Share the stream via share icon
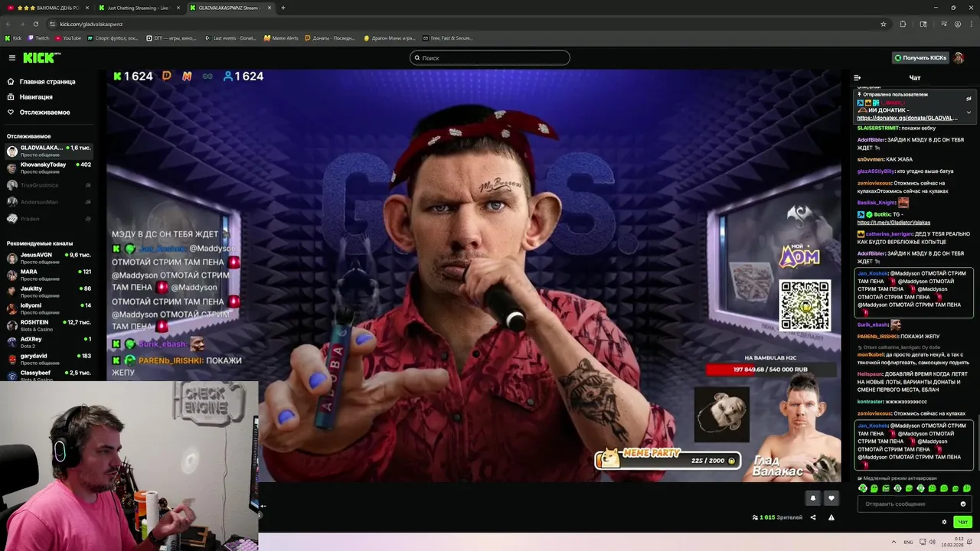 pos(813,517)
